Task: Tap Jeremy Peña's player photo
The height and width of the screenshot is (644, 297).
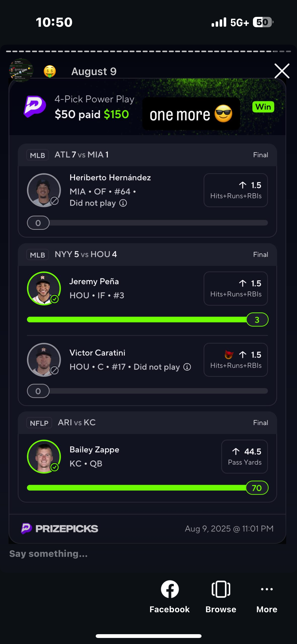Action: (x=44, y=288)
